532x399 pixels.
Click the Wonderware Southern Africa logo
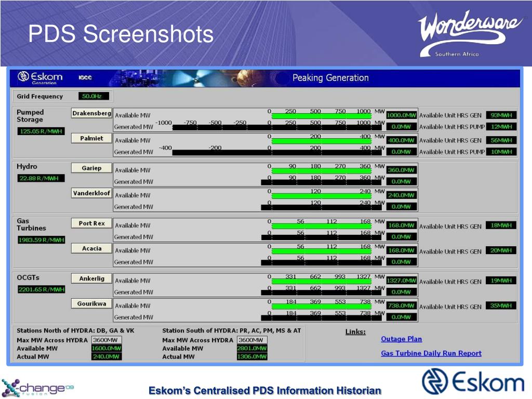click(470, 33)
